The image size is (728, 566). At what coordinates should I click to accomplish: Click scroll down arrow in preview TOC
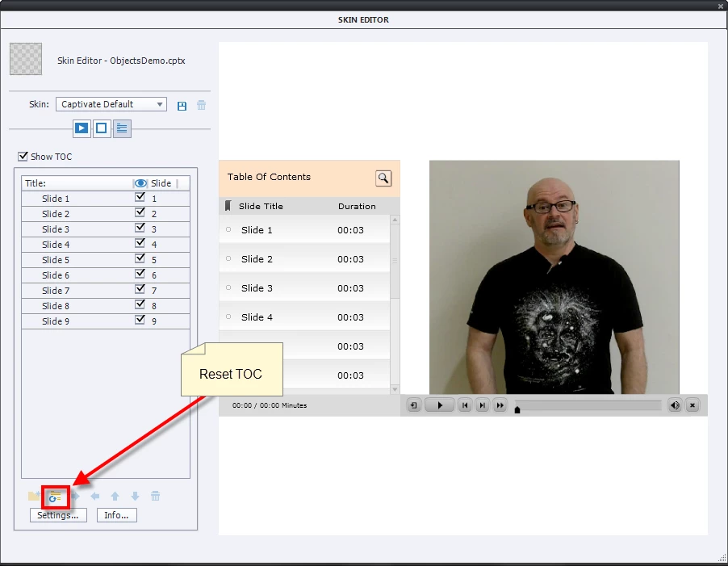point(395,389)
